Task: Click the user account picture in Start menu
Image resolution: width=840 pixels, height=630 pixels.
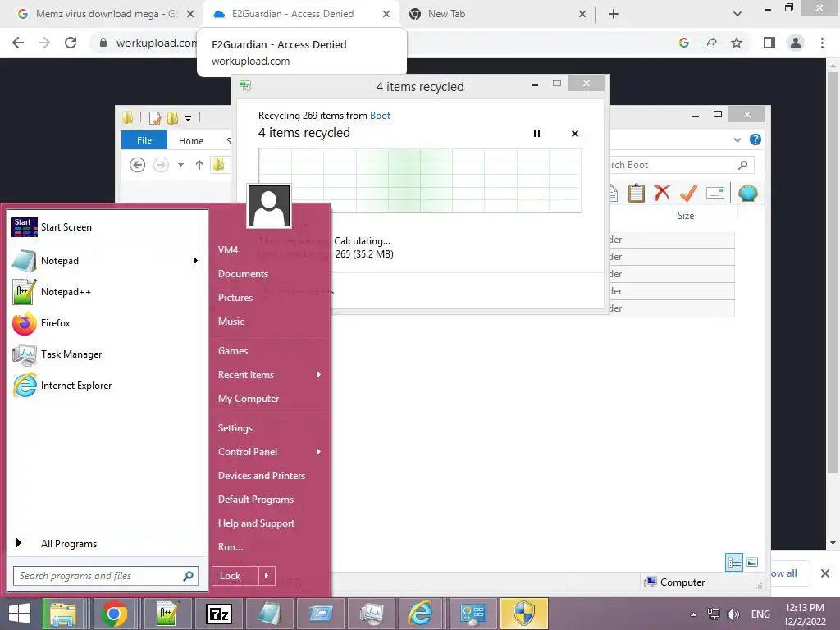Action: tap(269, 206)
